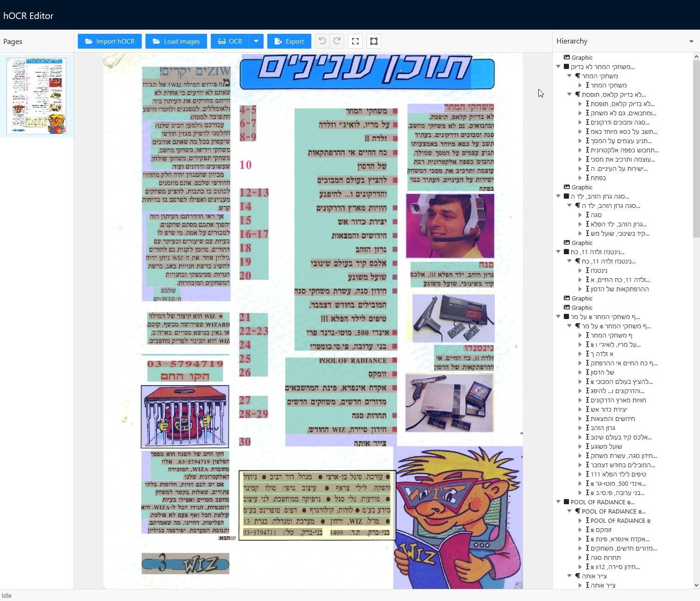Collapse the משחקי המחה לא בדיוק block
Screen dimensions: 700x601
click(559, 67)
